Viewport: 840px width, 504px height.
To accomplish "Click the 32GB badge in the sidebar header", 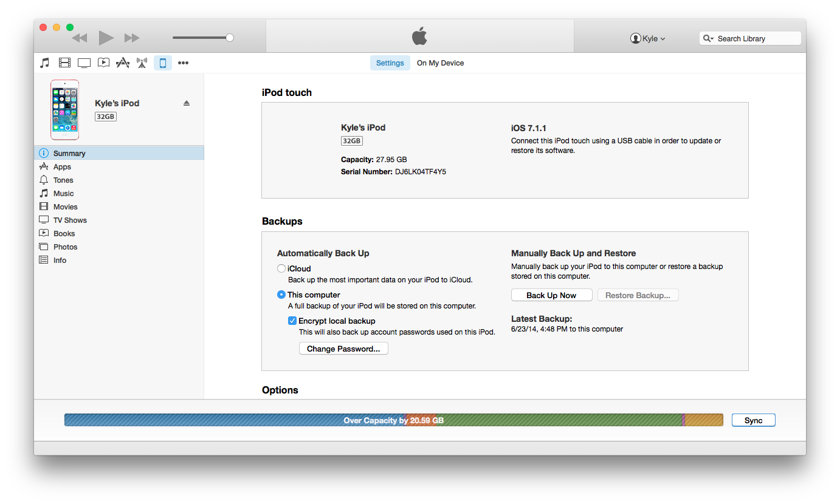I will coord(106,117).
